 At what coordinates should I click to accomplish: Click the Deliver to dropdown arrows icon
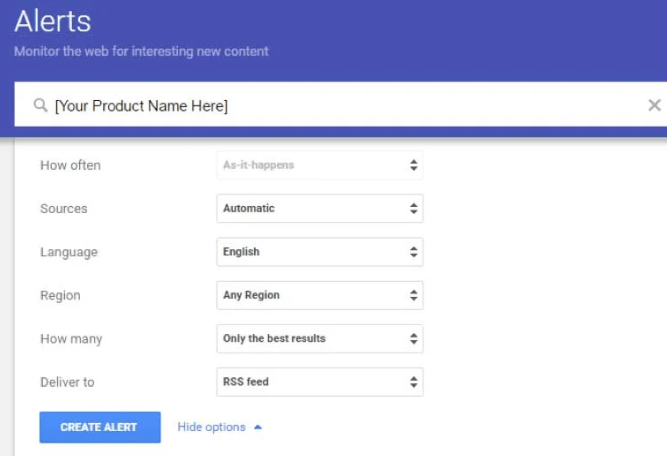tap(413, 382)
